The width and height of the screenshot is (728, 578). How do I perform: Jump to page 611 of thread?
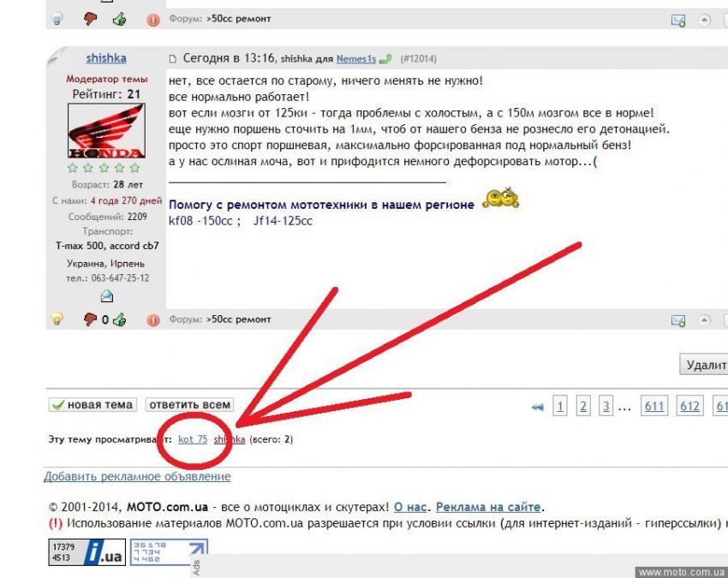pyautogui.click(x=654, y=407)
